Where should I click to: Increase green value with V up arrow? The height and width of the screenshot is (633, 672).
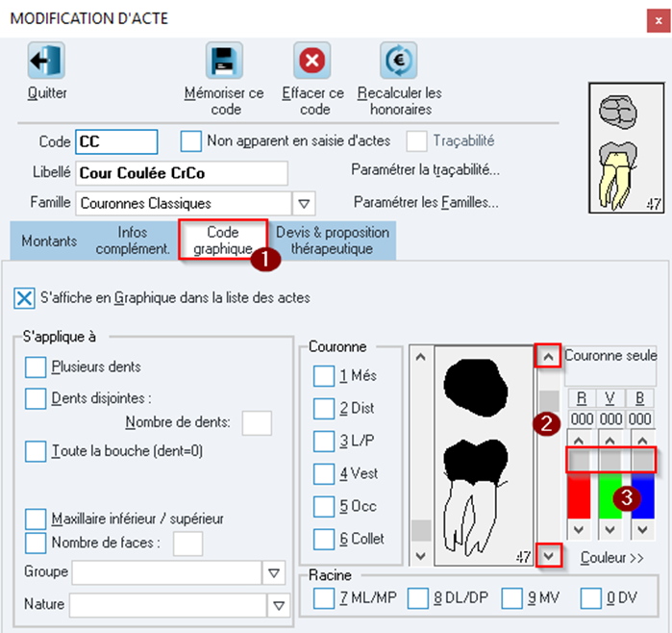(x=610, y=440)
